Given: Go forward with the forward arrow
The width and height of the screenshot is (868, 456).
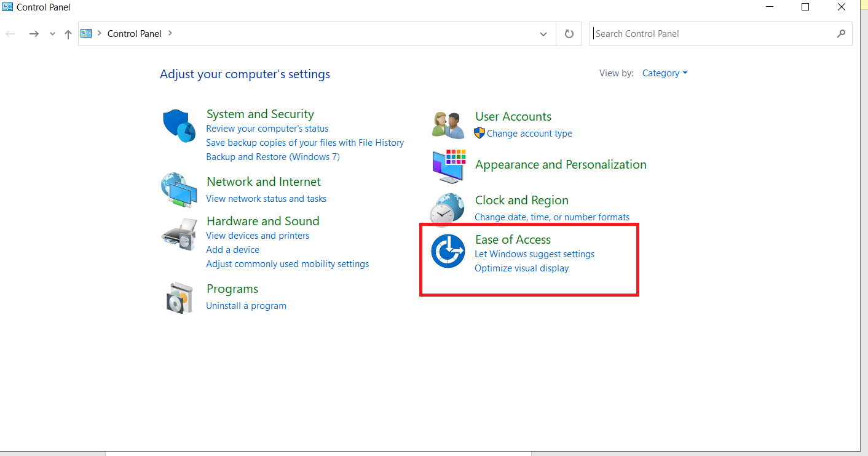Looking at the screenshot, I should point(34,34).
